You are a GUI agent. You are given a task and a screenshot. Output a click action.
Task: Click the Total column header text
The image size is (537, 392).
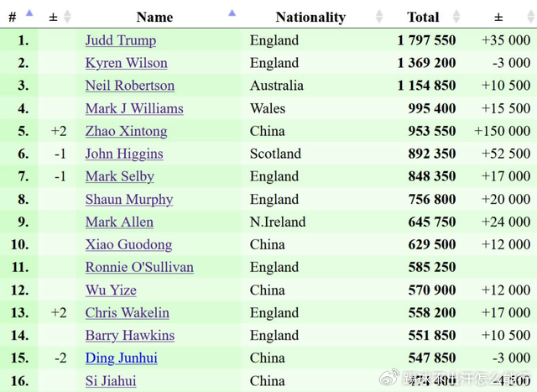tap(423, 17)
